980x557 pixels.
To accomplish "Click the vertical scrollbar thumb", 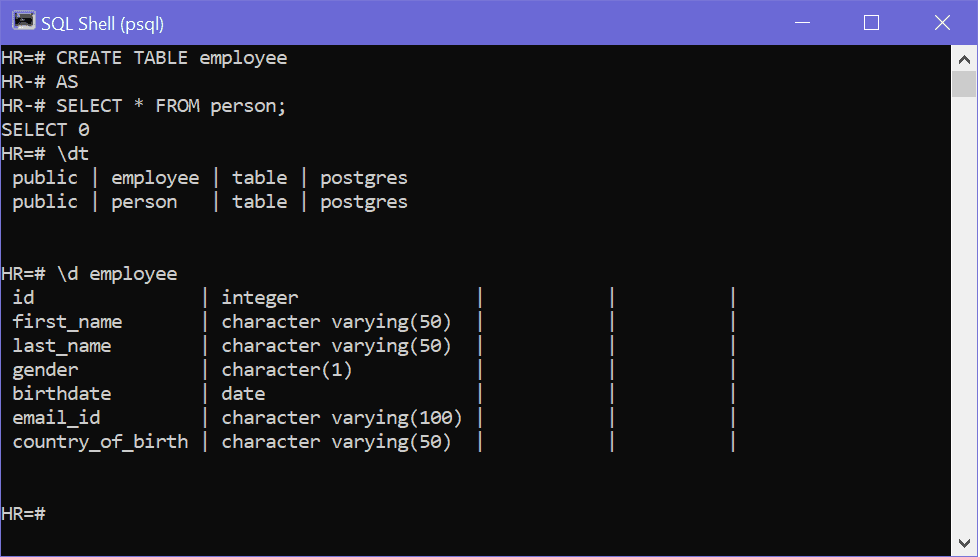I will [x=964, y=84].
